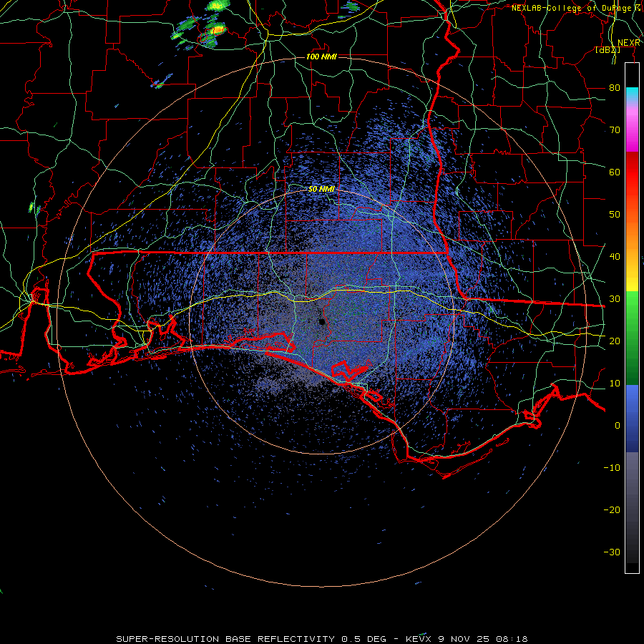The height and width of the screenshot is (644, 644).
Task: Click the 80 dBZ scale value
Action: point(615,87)
